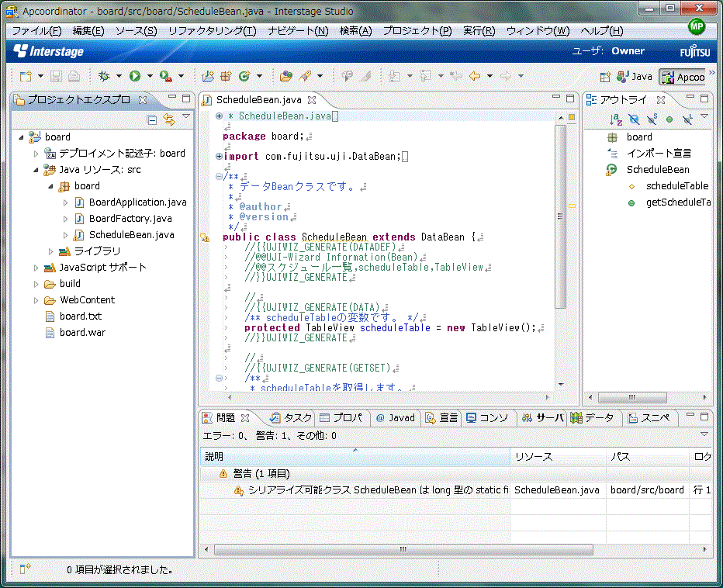Open the プロジェクト(P) menu

tap(417, 31)
